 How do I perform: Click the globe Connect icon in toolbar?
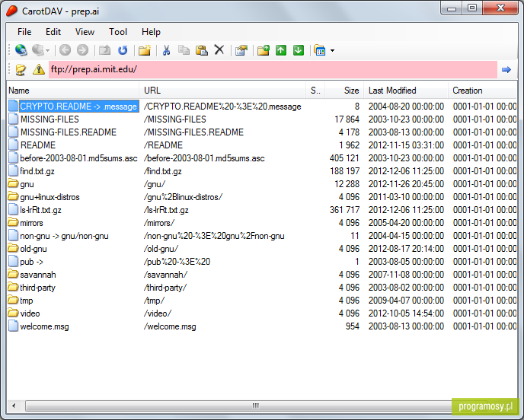21,50
